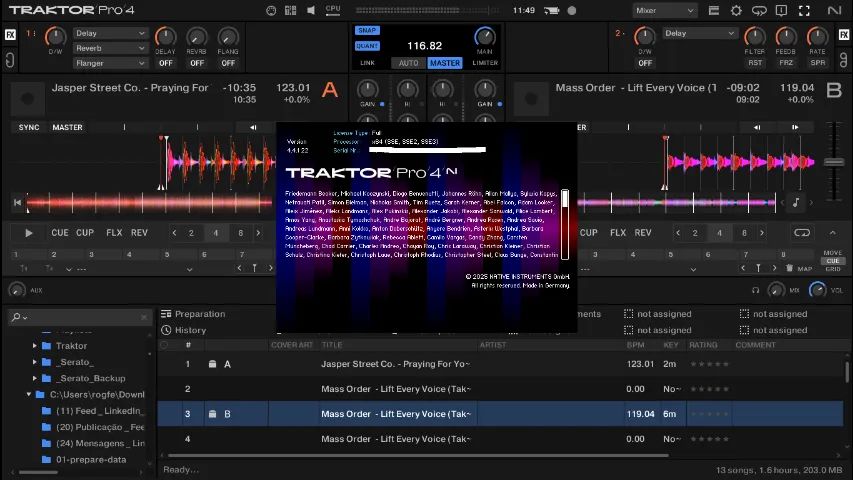Open the Mixer layout dropdown
This screenshot has height=480, width=853.
point(664,10)
